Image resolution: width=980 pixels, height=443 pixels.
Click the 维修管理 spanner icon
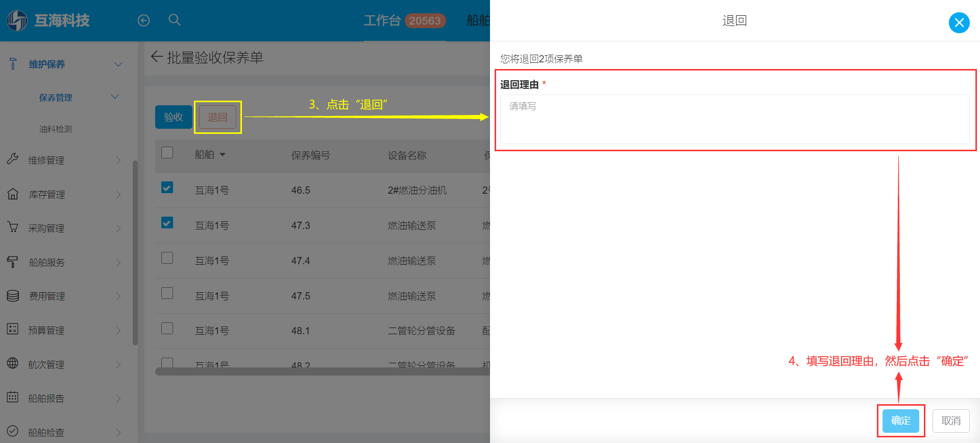coord(13,159)
